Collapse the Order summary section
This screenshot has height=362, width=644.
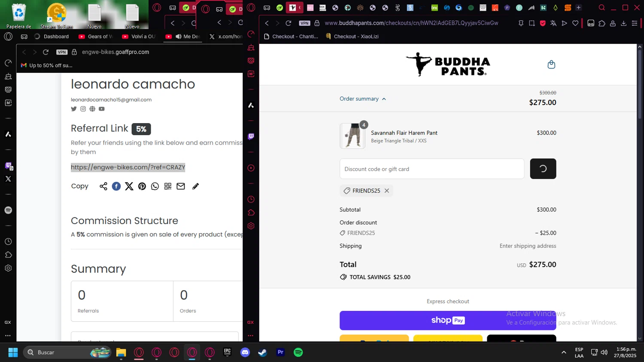tap(363, 99)
